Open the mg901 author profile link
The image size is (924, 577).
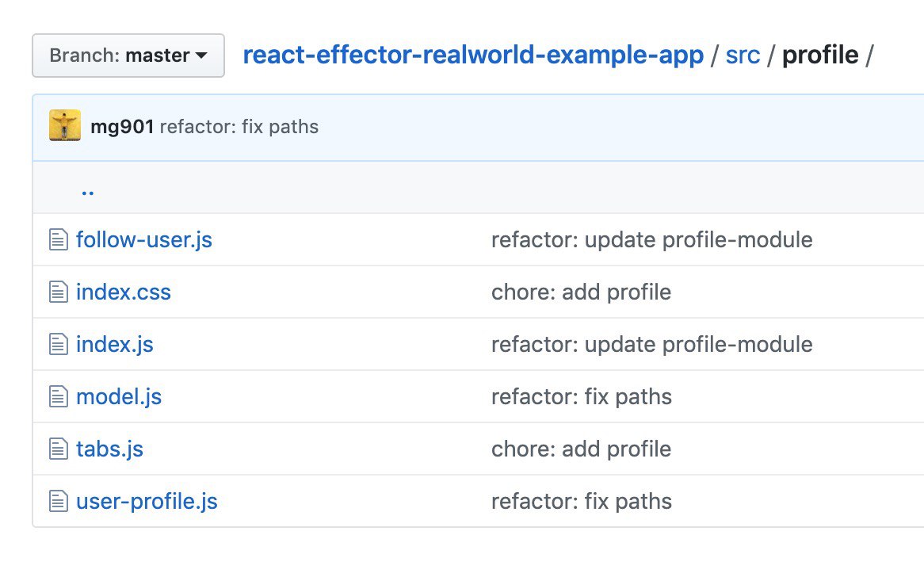pos(122,127)
